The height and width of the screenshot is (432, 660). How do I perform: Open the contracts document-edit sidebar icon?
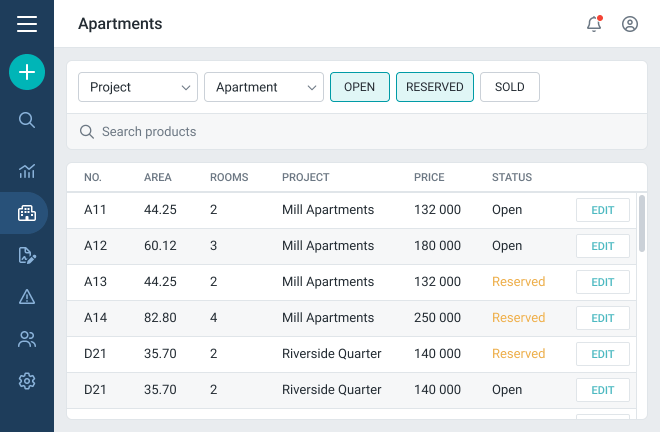[x=27, y=256]
